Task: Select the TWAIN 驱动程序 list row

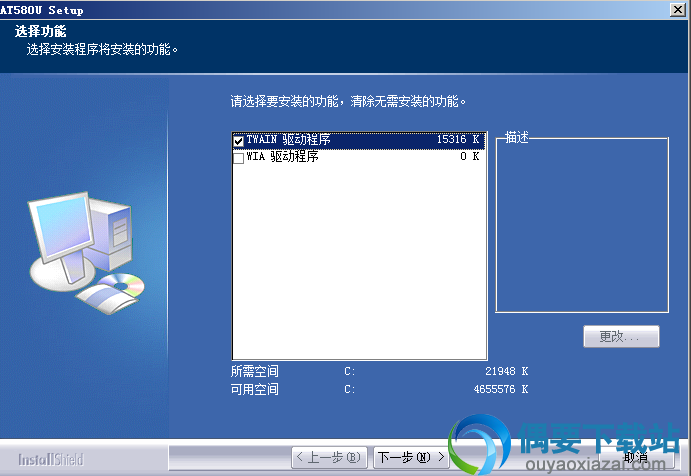Action: (359, 141)
